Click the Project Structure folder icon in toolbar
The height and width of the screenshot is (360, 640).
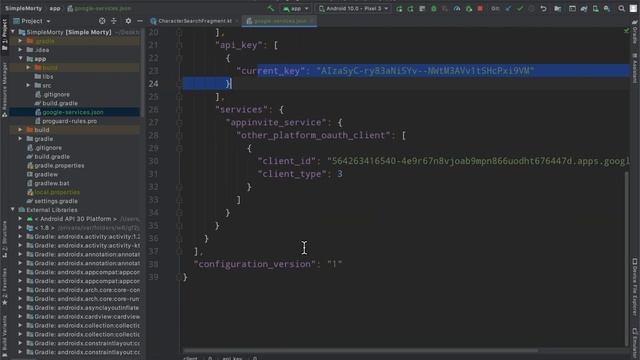(558, 9)
